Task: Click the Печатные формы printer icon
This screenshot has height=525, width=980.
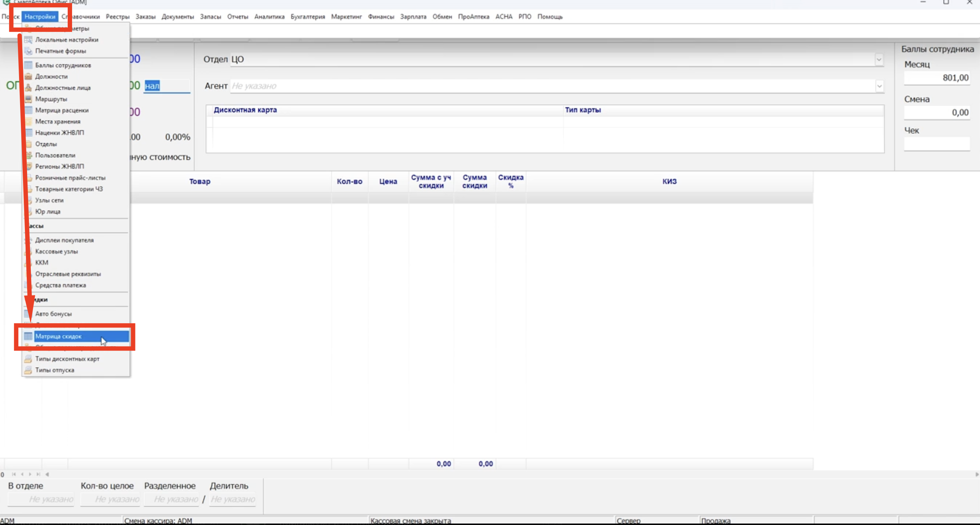Action: tap(28, 51)
